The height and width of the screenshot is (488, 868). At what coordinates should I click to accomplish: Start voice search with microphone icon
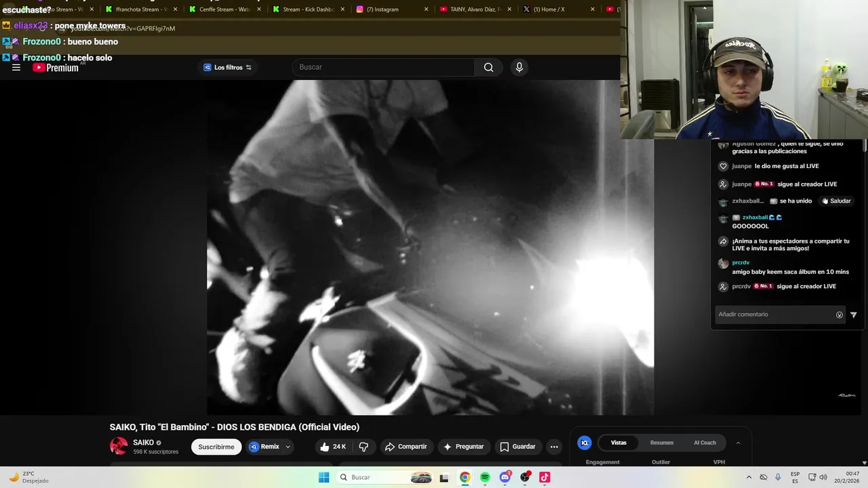pos(519,67)
